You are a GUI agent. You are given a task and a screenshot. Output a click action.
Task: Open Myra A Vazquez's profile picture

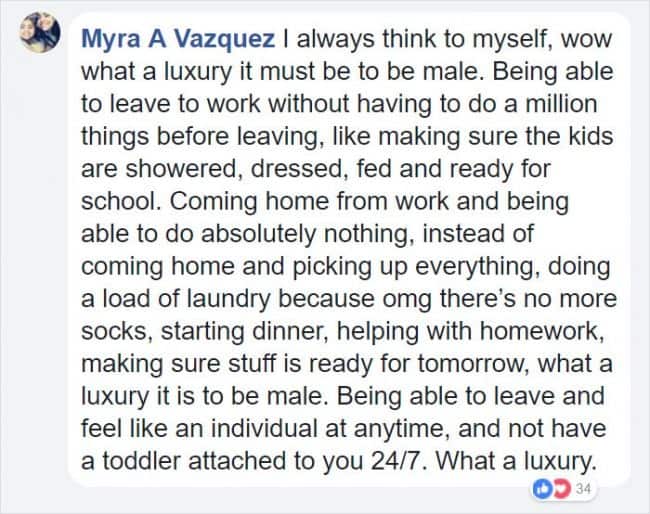pos(40,32)
